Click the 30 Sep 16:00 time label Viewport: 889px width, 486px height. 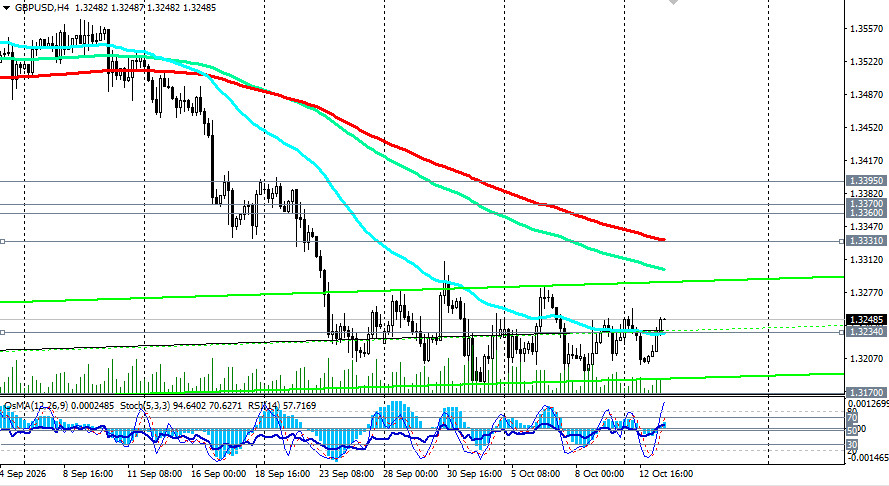475,474
